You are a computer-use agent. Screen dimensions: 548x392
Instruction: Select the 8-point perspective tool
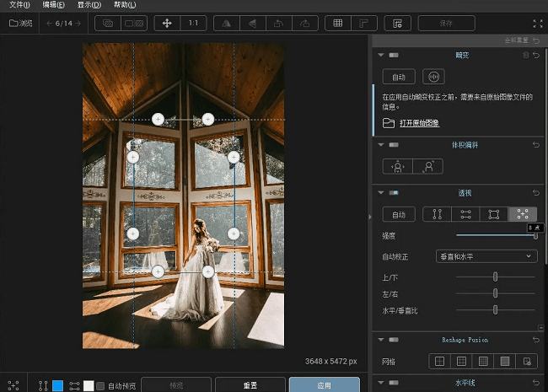pos(523,214)
